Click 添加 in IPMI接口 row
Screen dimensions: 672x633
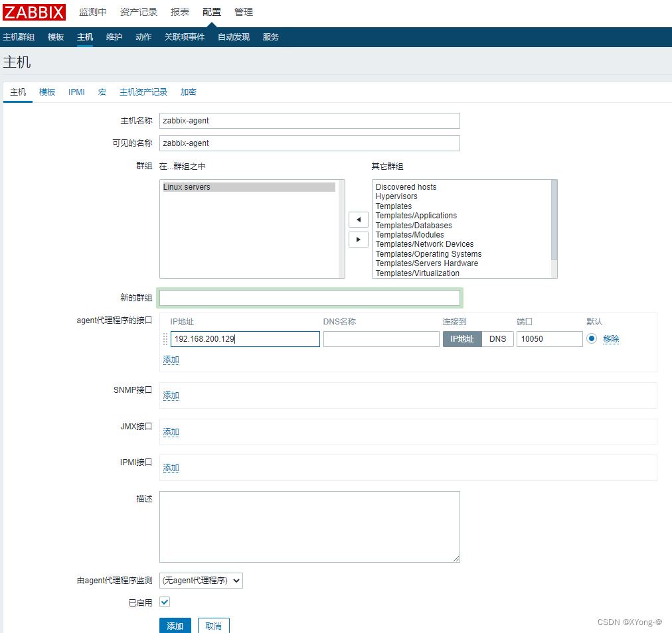click(171, 468)
